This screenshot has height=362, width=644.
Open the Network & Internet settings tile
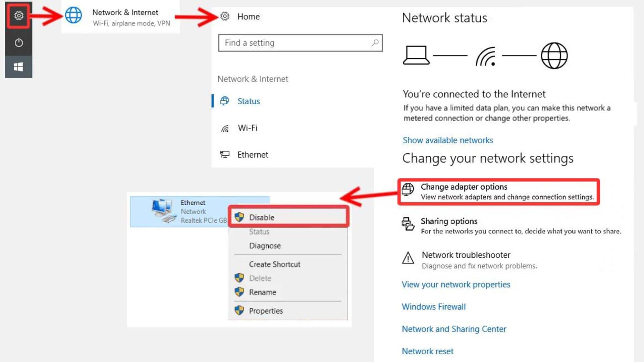(120, 16)
